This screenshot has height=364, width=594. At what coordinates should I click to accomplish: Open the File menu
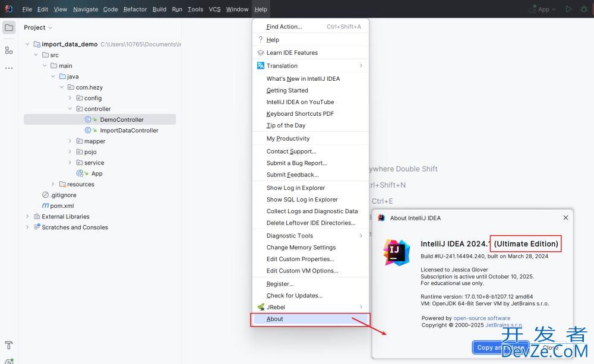click(x=27, y=9)
